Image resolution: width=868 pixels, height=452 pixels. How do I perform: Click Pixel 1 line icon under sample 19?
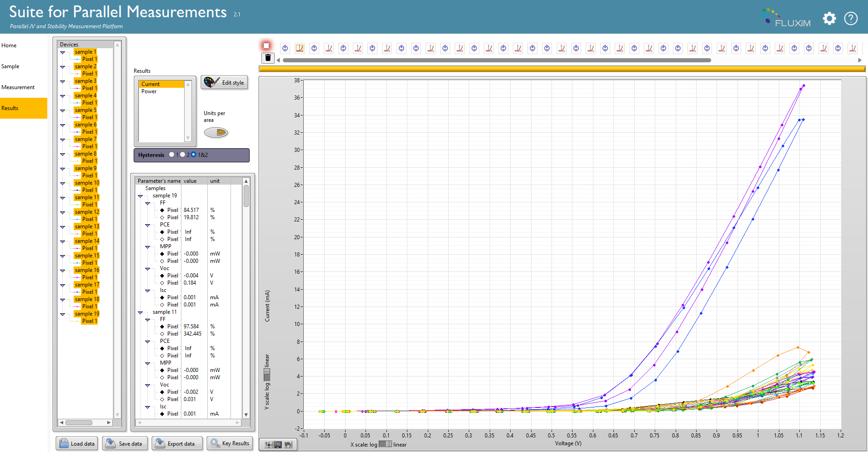[77, 321]
